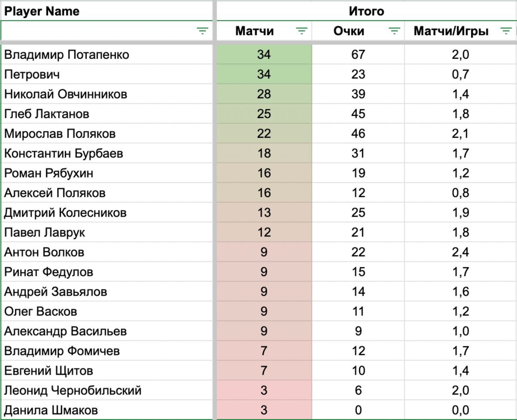Click the Матчи column header label
This screenshot has width=517, height=420.
click(255, 31)
